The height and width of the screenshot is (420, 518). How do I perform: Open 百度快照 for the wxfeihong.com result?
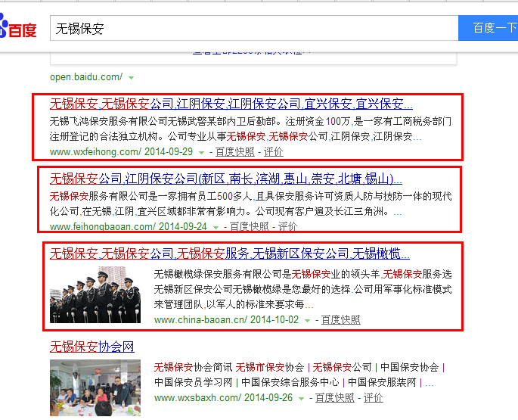235,152
